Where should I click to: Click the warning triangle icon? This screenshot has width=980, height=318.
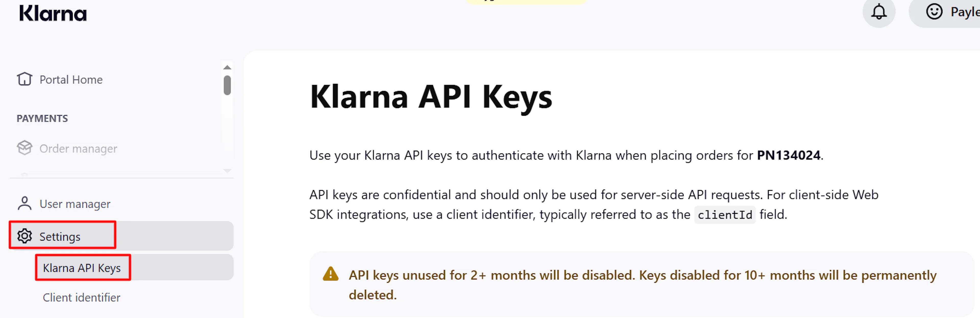(x=330, y=274)
